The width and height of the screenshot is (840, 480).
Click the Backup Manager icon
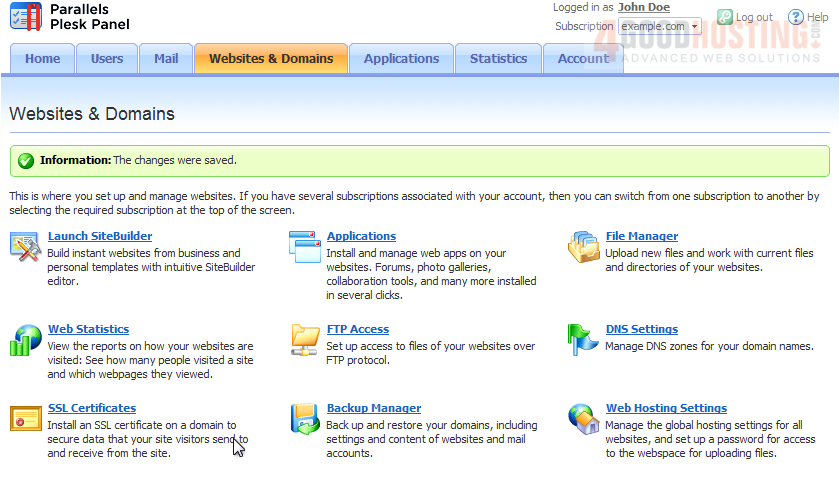click(x=304, y=418)
